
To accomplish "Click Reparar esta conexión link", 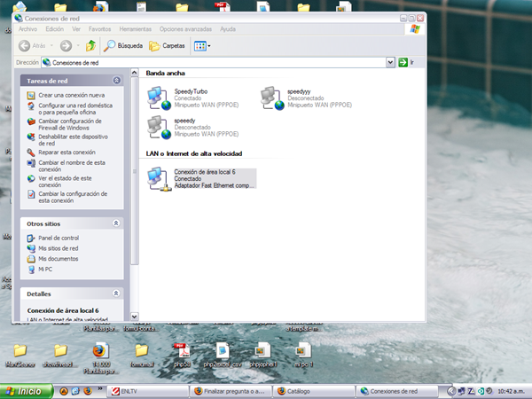I will (x=66, y=152).
